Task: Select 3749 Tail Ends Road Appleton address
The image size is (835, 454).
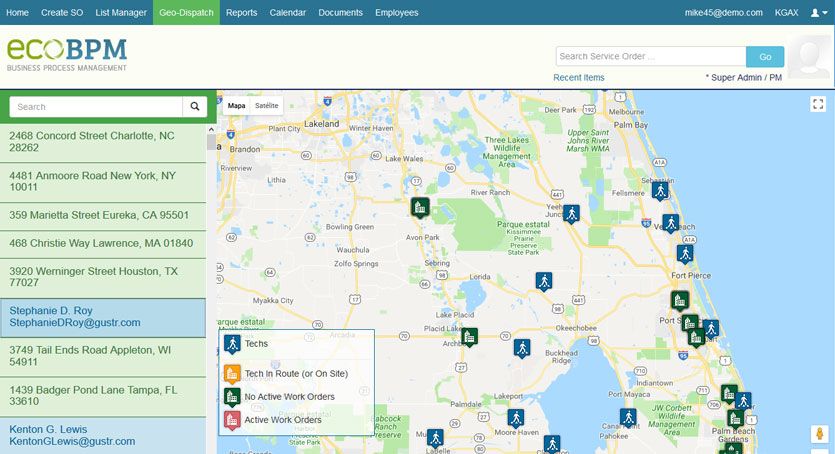Action: (103, 356)
